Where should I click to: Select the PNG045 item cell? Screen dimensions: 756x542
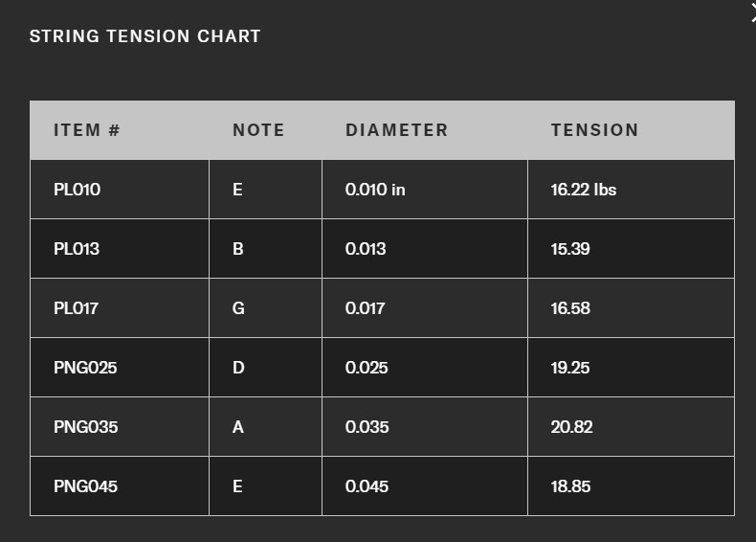coord(86,486)
